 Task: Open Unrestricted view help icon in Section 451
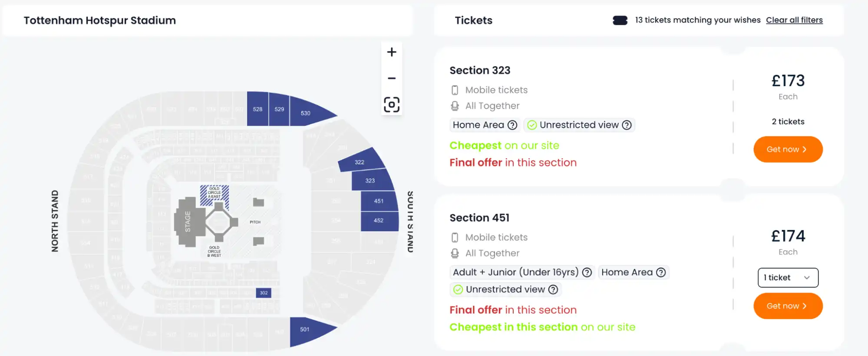click(553, 289)
